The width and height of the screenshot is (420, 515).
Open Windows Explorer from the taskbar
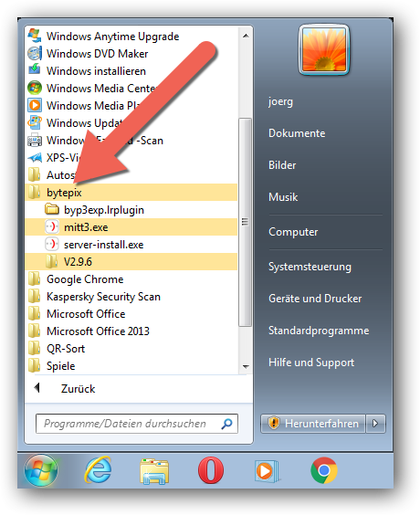point(154,471)
